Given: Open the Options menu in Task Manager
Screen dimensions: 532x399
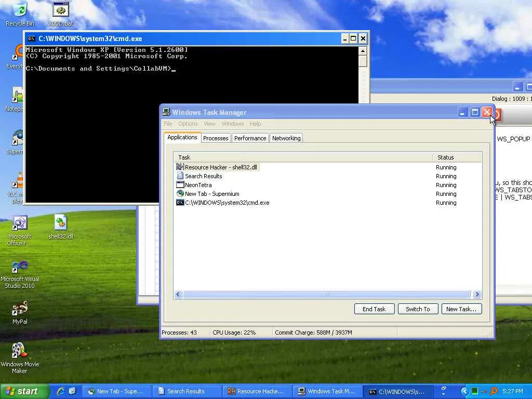Looking at the screenshot, I should [x=188, y=124].
